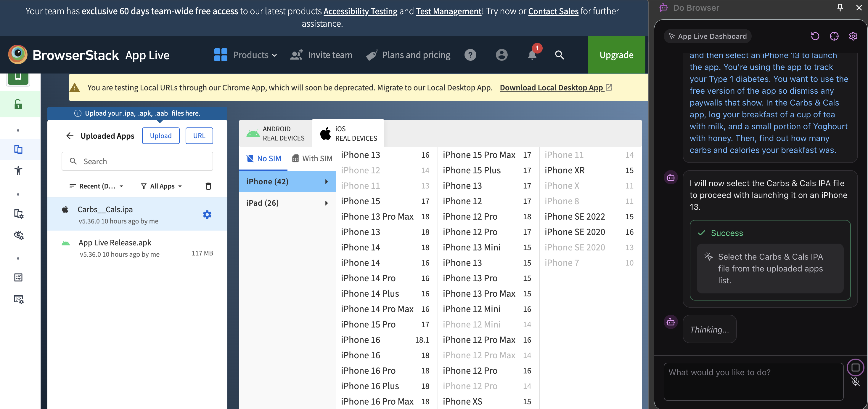The width and height of the screenshot is (868, 409).
Task: Click the Upgrade button
Action: click(x=616, y=55)
